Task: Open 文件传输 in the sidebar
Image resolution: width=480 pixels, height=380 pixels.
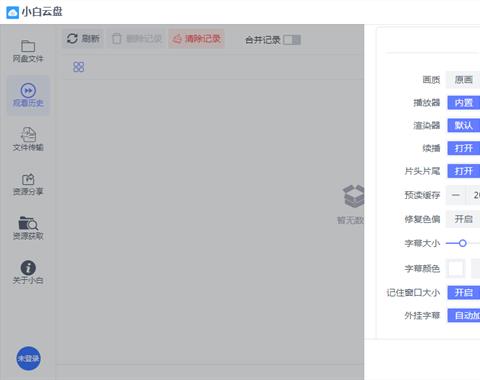Action: [x=28, y=139]
